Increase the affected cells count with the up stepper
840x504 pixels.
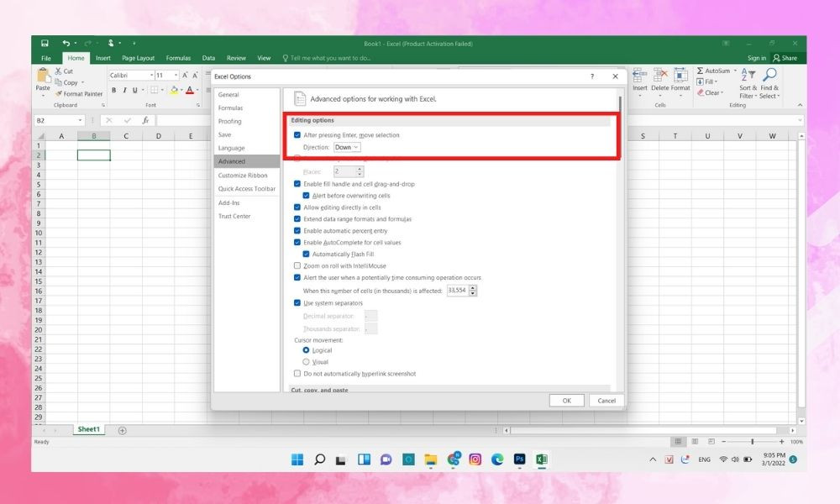(472, 287)
